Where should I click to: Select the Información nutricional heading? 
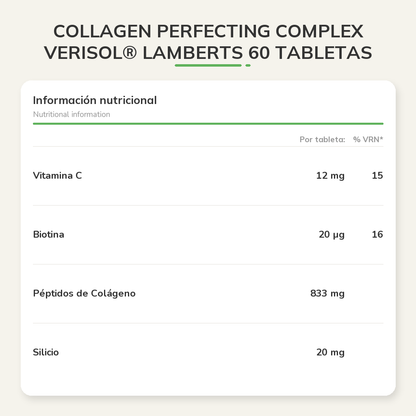95,100
